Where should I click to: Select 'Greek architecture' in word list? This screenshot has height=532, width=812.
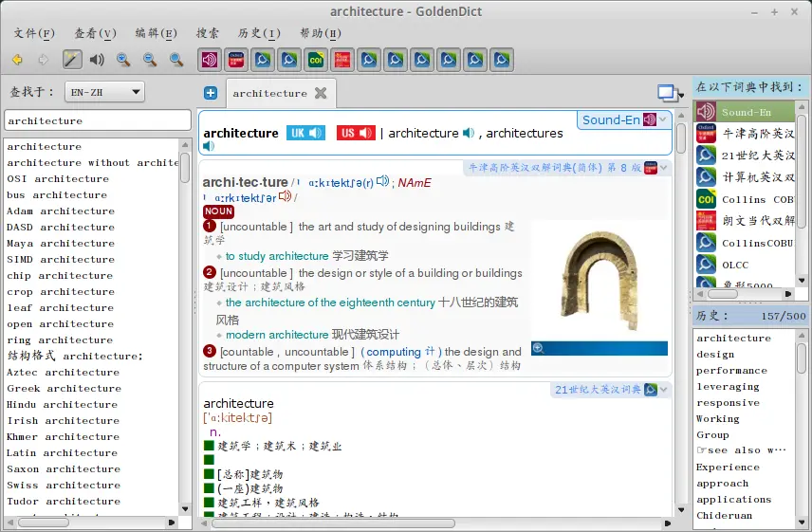65,389
